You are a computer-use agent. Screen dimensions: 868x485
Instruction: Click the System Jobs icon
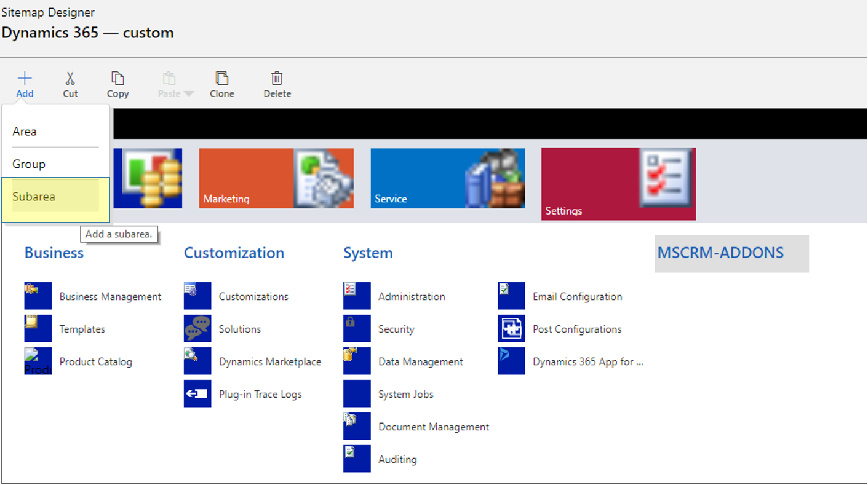[357, 393]
